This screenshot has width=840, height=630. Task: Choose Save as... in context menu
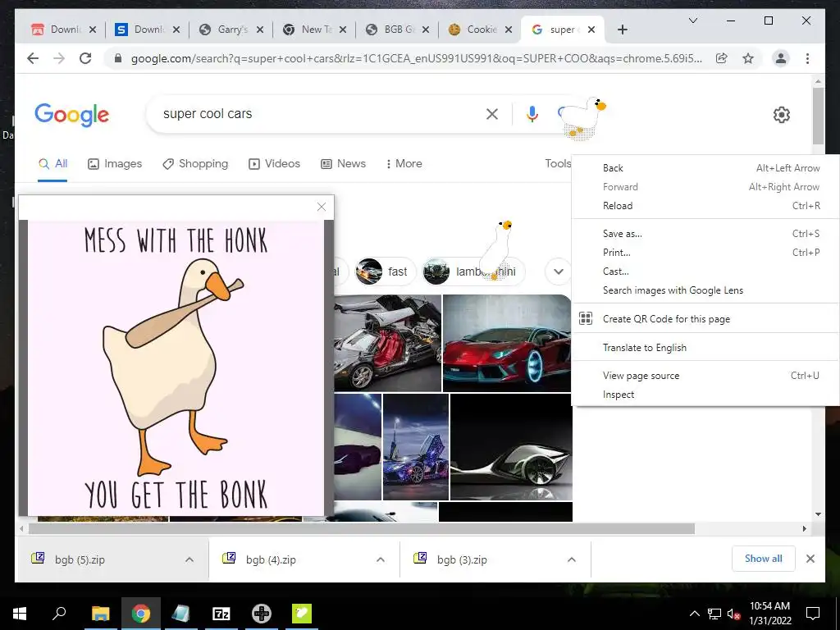point(705,234)
